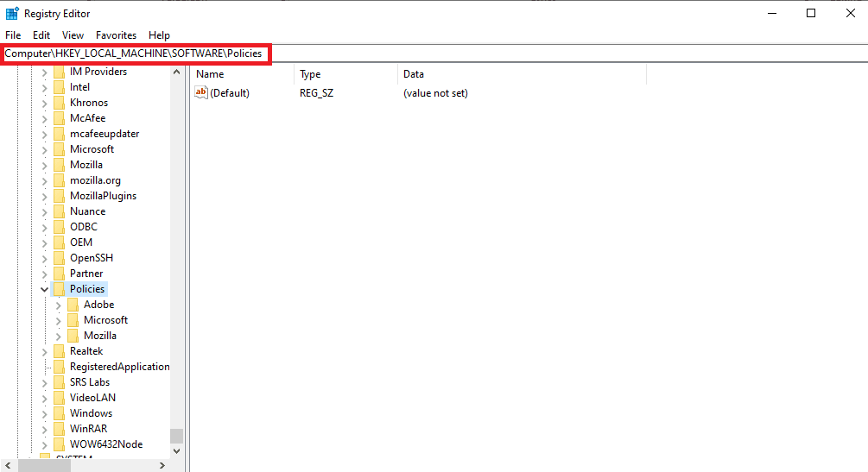Click the Adobe folder icon under Policies
The width and height of the screenshot is (868, 472).
[x=73, y=305]
